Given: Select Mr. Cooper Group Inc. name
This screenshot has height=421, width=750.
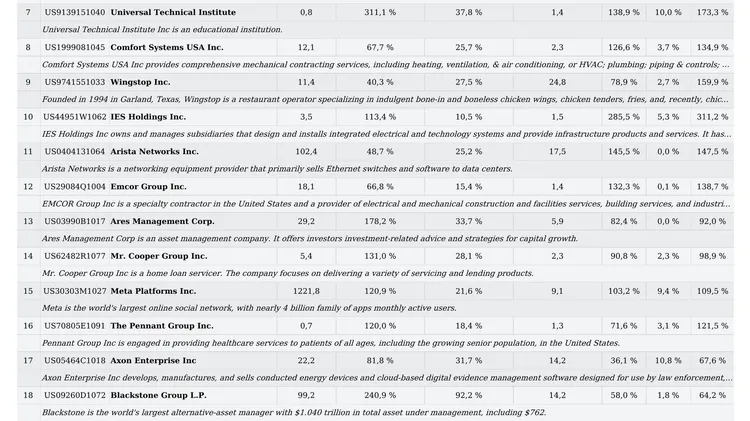Looking at the screenshot, I should pos(159,256).
